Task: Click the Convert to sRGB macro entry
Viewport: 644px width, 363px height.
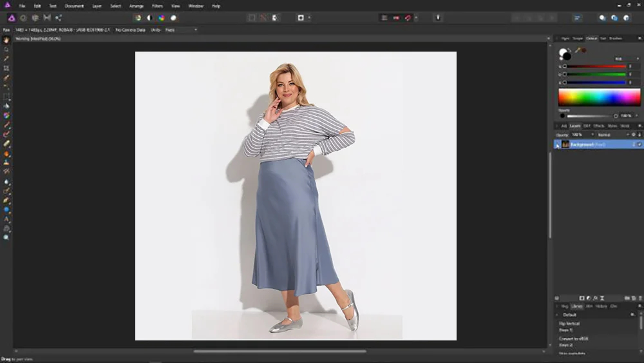Action: tap(573, 338)
